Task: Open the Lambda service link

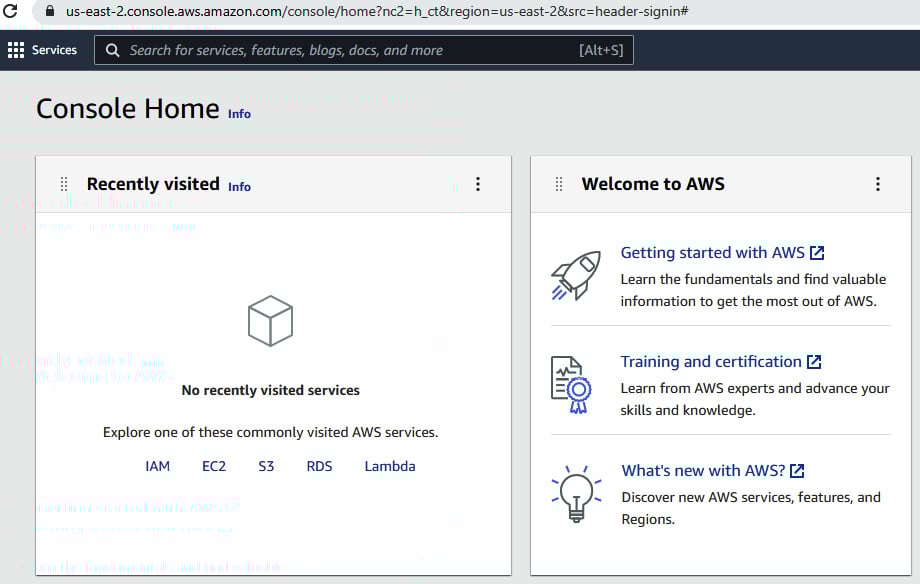Action: 390,466
